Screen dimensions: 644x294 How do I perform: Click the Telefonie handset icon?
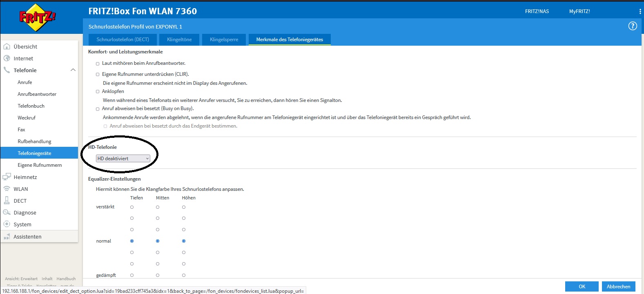click(x=7, y=70)
